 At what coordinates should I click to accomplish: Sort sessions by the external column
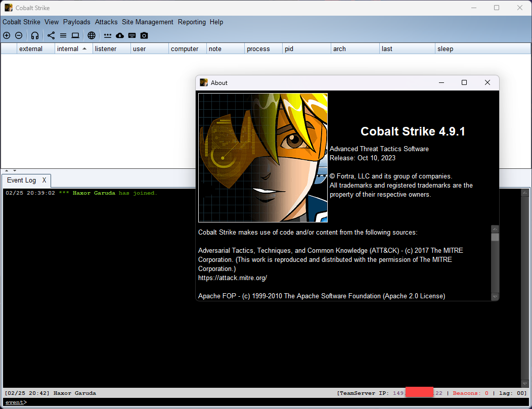[x=35, y=49]
